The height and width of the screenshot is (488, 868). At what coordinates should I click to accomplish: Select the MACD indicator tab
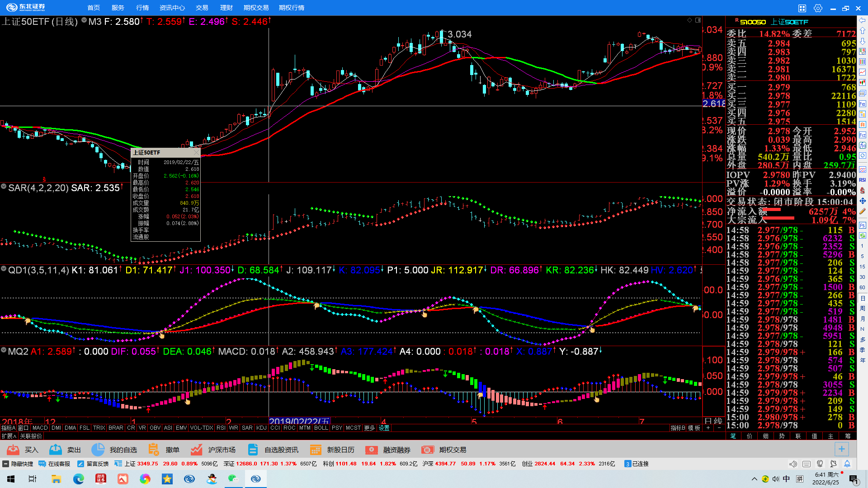(x=40, y=428)
